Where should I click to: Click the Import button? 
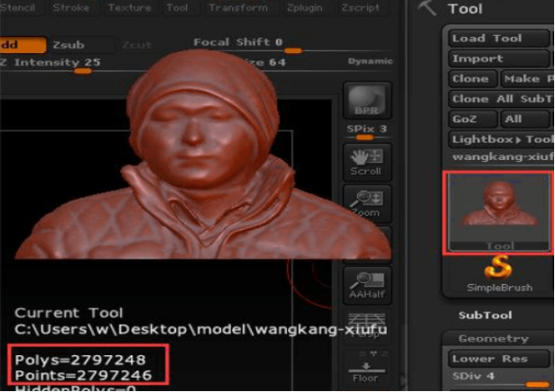[497, 58]
